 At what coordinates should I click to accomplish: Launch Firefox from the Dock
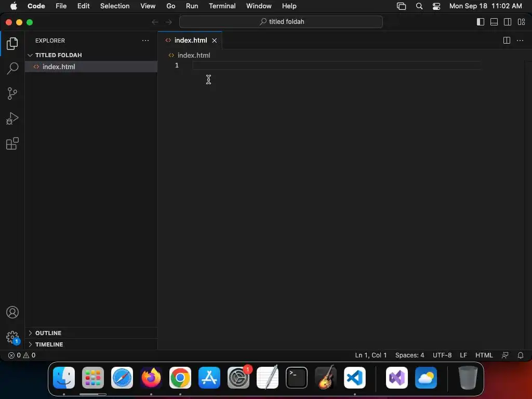pyautogui.click(x=151, y=378)
